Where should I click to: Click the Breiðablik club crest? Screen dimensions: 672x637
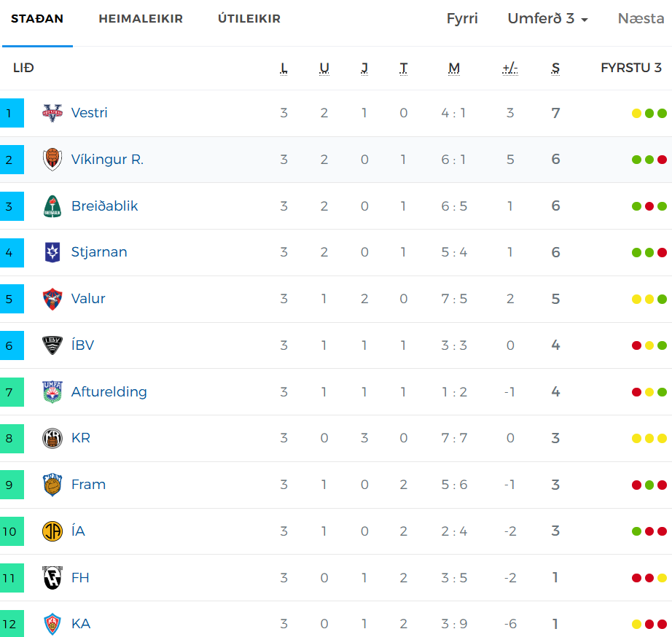(x=52, y=206)
